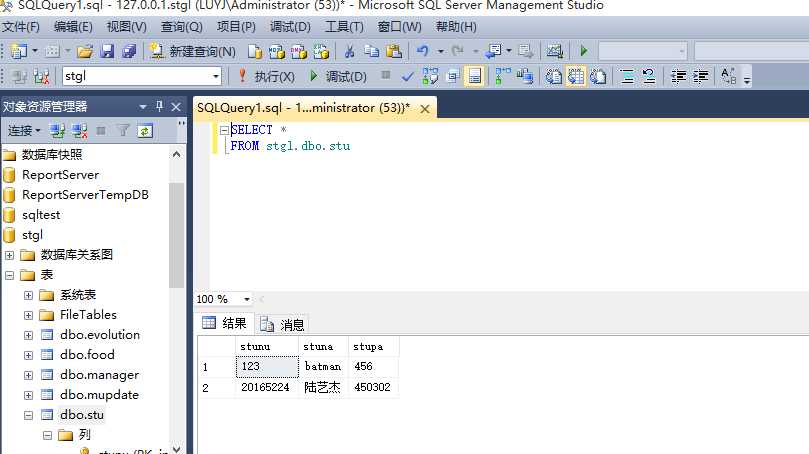Click the MDX query icon
The width and height of the screenshot is (809, 454).
[277, 51]
